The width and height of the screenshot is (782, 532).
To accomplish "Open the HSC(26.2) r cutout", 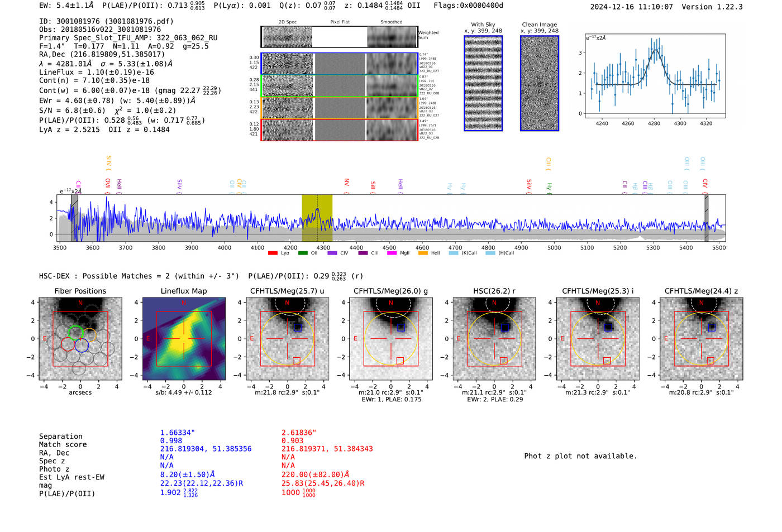I will (494, 338).
